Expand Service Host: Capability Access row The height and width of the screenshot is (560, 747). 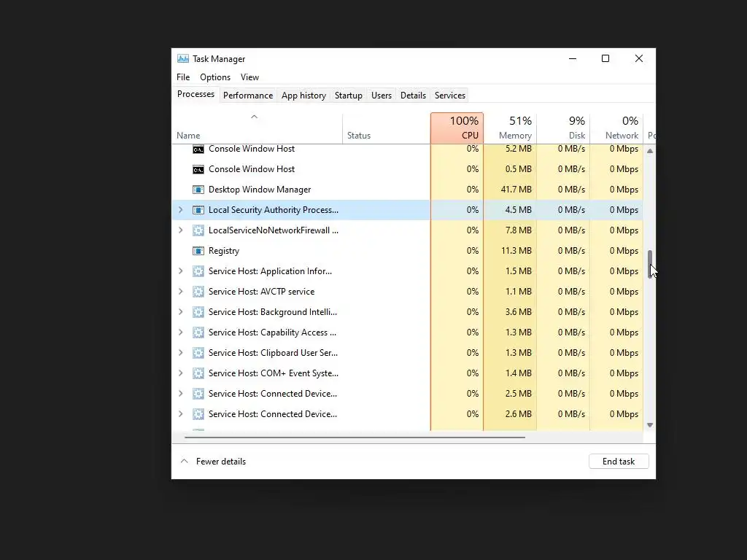181,332
